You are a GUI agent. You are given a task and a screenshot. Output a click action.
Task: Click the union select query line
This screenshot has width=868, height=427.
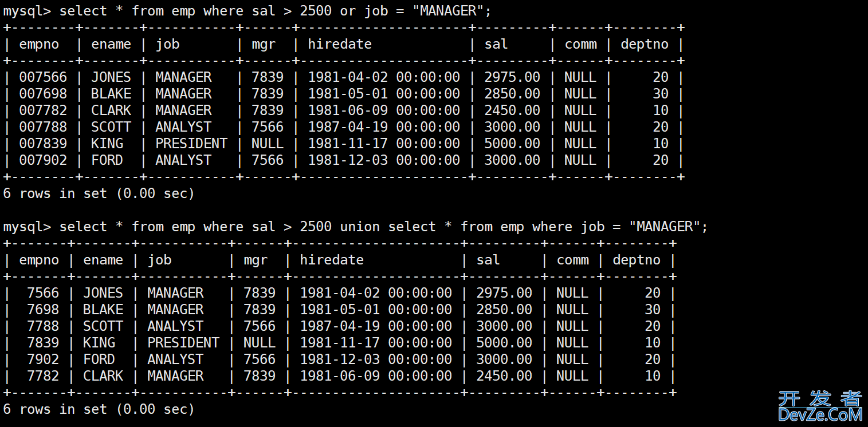coord(356,227)
